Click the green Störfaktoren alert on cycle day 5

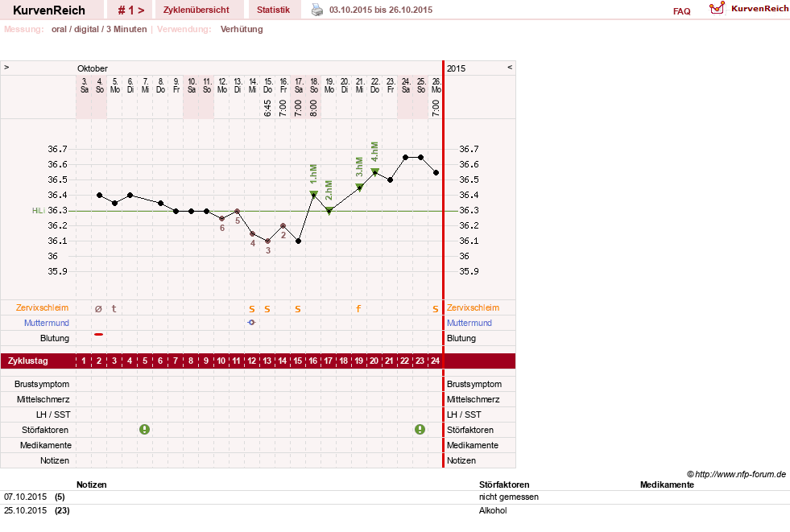[x=145, y=429]
